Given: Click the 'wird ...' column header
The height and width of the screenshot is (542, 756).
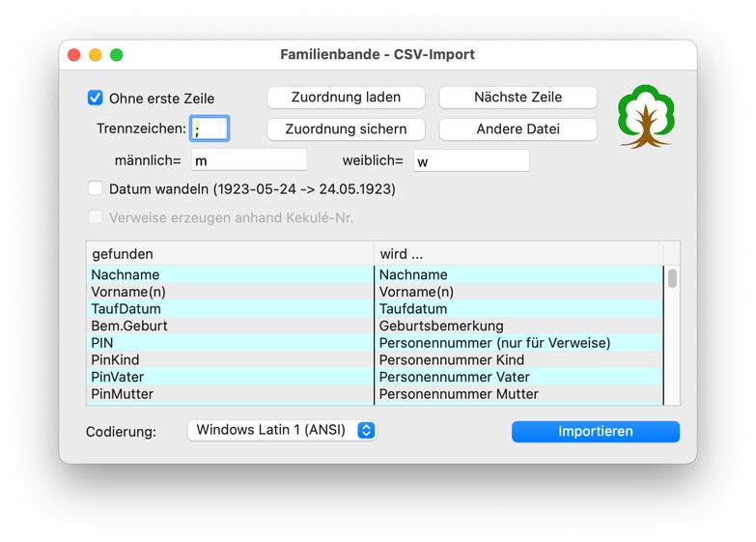Looking at the screenshot, I should point(518,254).
